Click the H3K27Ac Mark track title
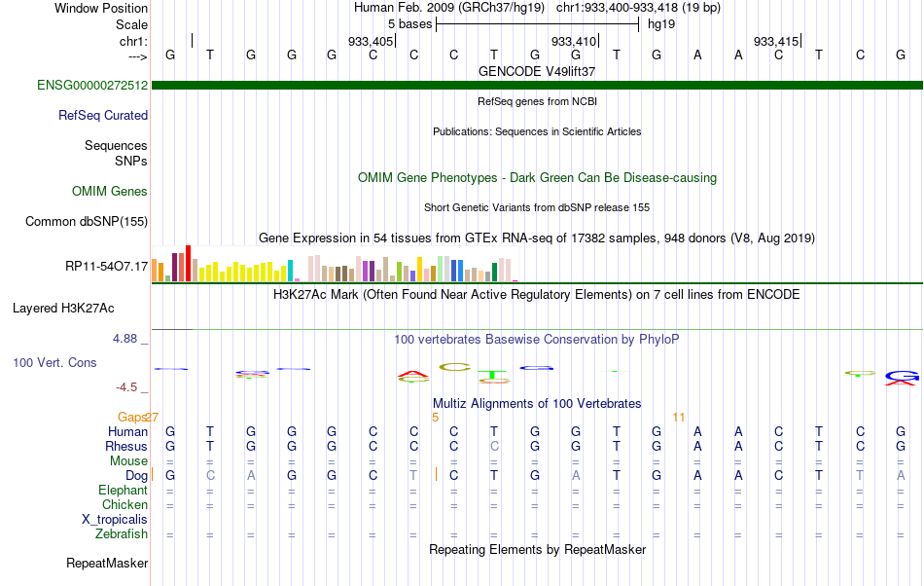 tap(537, 294)
